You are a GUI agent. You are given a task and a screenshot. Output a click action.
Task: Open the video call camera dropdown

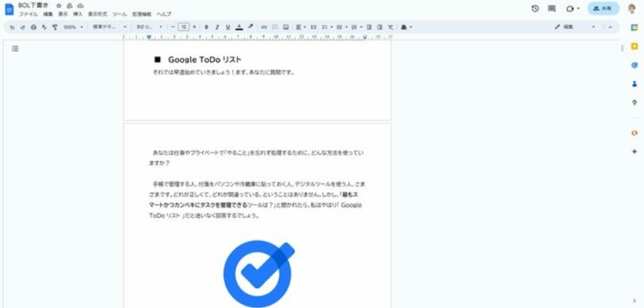pos(573,8)
